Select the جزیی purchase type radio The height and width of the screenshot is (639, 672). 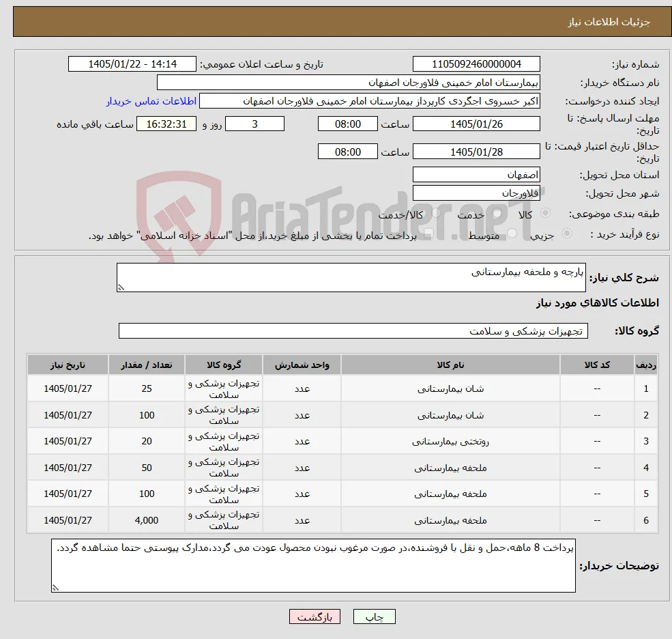[566, 233]
